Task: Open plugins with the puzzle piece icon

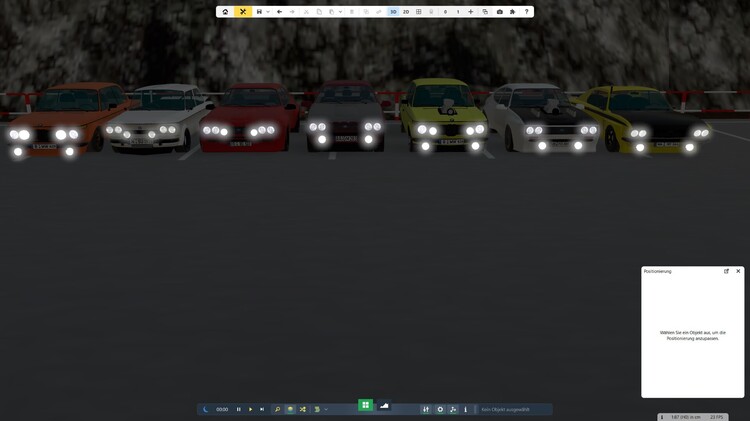Action: pyautogui.click(x=512, y=11)
